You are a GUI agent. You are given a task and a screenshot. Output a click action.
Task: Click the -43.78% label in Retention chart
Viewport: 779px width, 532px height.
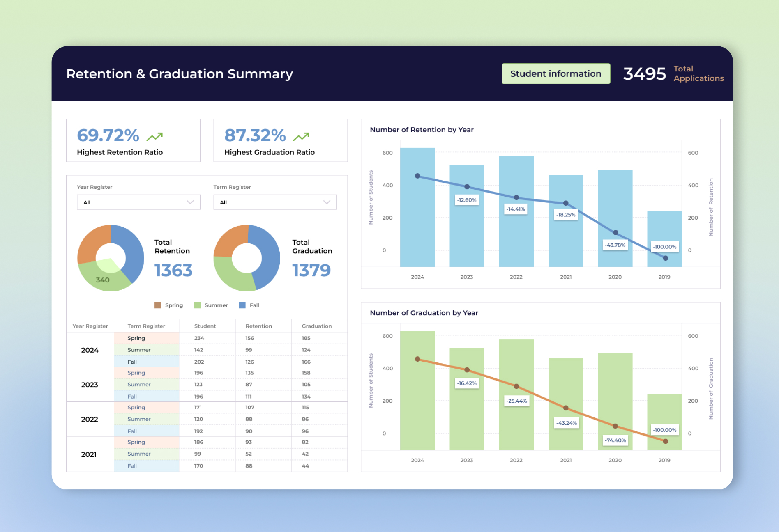pyautogui.click(x=615, y=245)
